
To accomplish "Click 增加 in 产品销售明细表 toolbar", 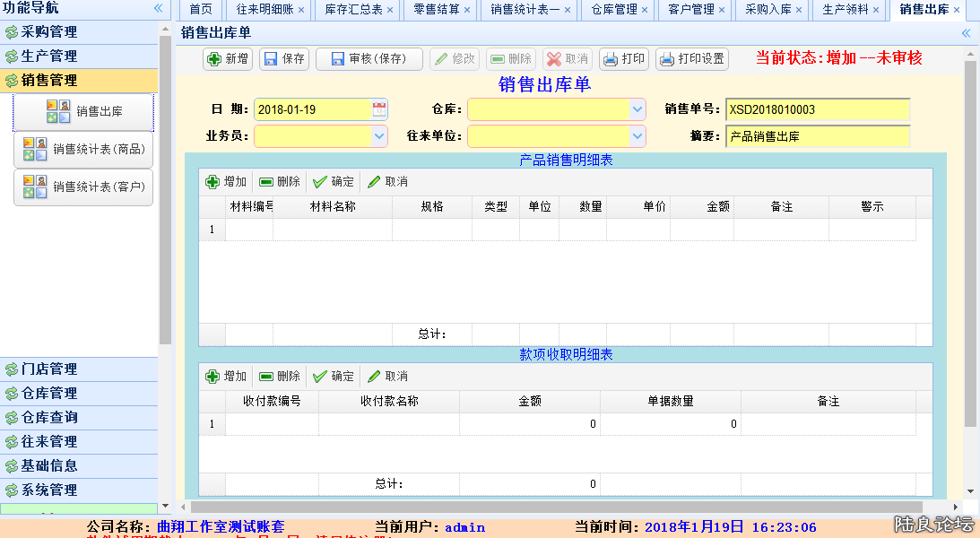I will 226,181.
